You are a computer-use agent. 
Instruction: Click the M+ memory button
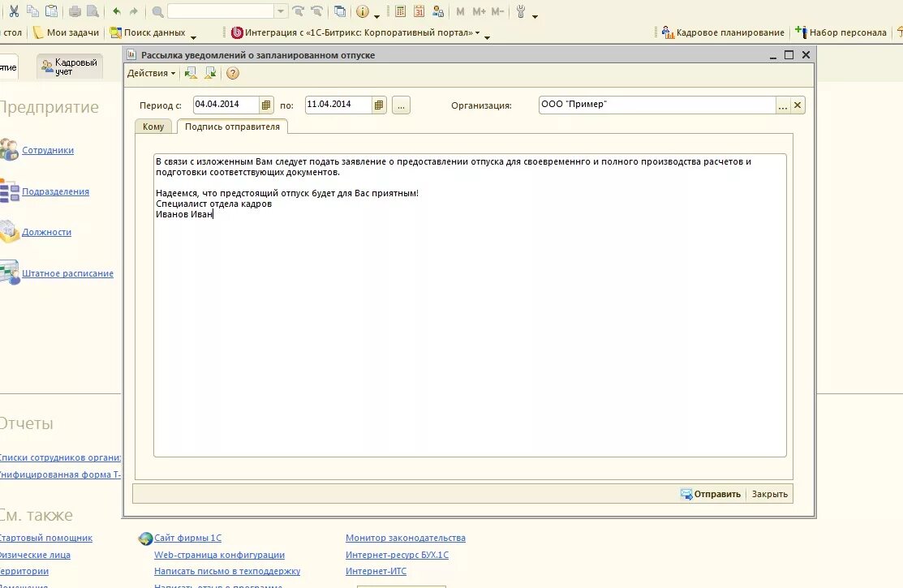(x=479, y=11)
